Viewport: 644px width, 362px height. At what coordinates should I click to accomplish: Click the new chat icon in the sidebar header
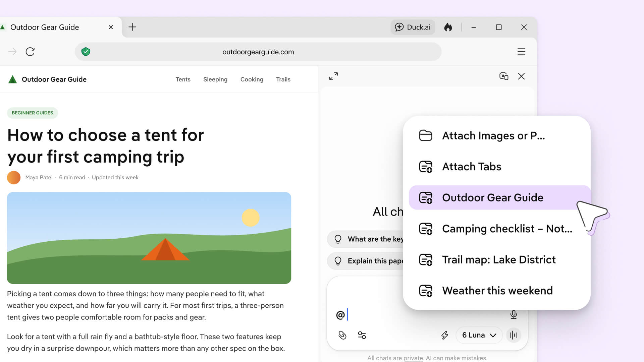(x=504, y=76)
